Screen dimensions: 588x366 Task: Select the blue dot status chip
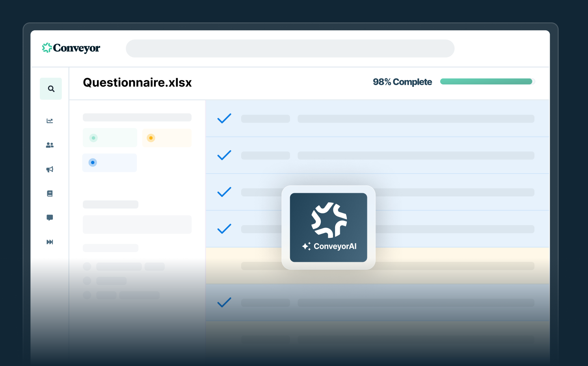tap(110, 162)
